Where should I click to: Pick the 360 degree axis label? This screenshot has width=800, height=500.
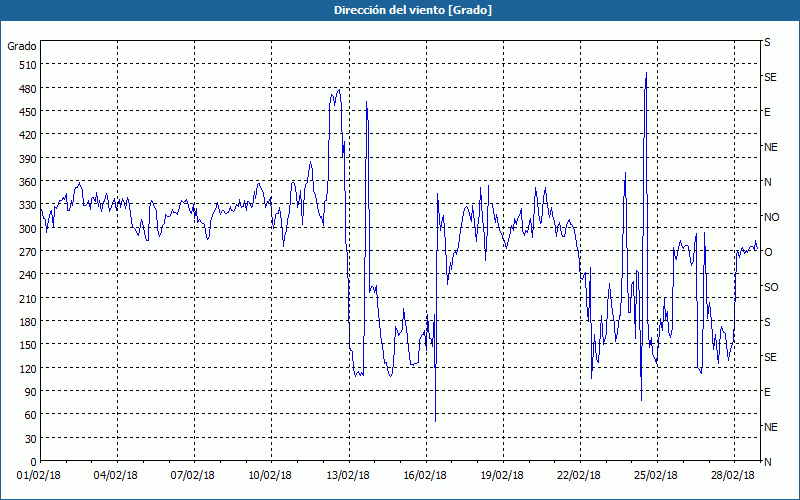coord(28,182)
